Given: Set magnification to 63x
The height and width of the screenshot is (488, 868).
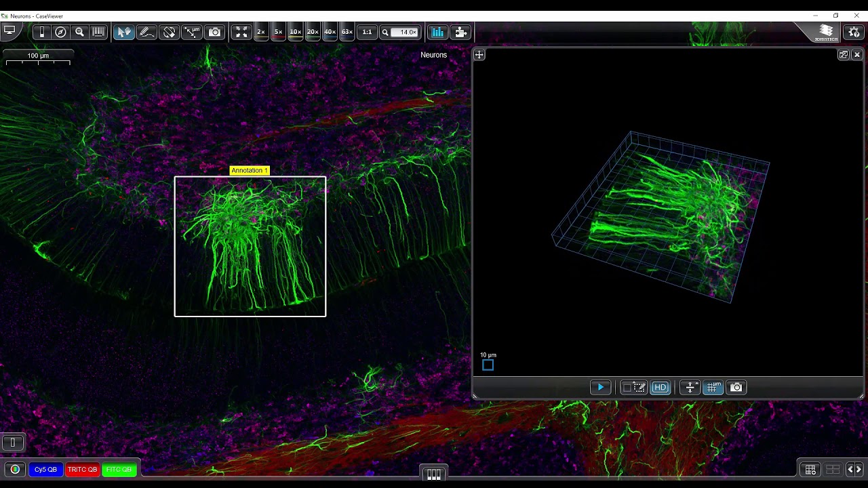Looking at the screenshot, I should tap(347, 32).
